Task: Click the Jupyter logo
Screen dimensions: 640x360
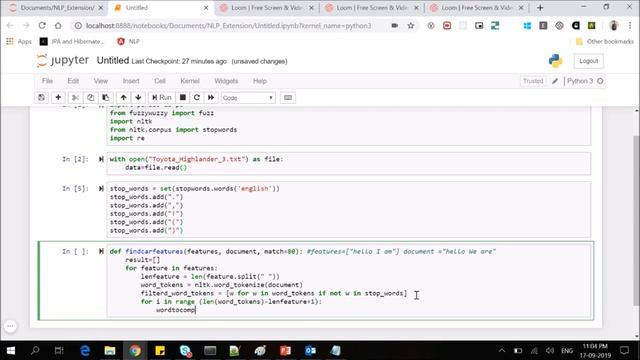Action: pyautogui.click(x=62, y=60)
